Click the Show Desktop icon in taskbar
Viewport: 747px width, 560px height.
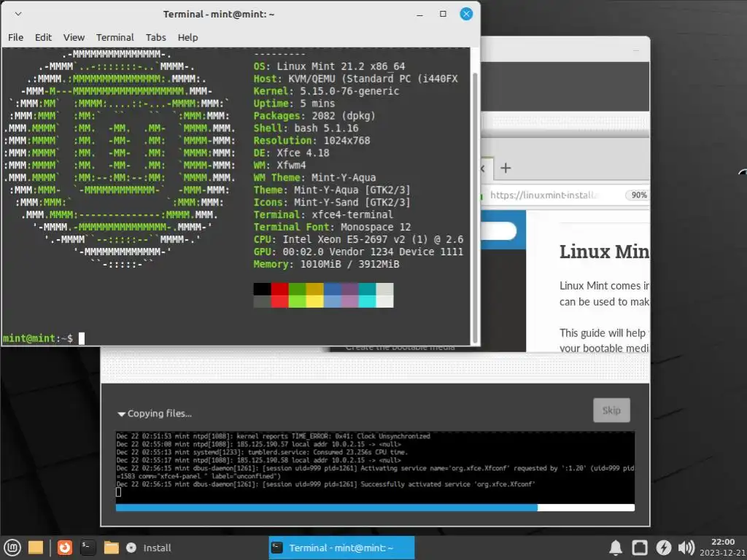36,548
